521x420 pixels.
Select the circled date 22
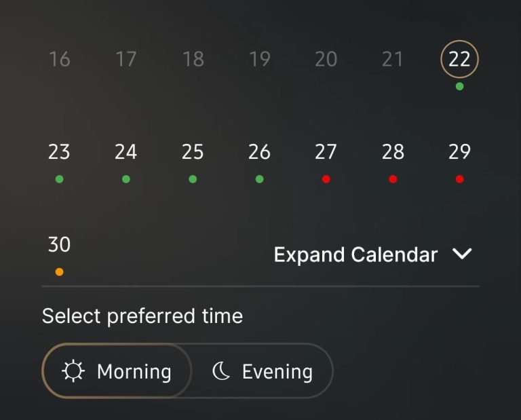point(459,59)
